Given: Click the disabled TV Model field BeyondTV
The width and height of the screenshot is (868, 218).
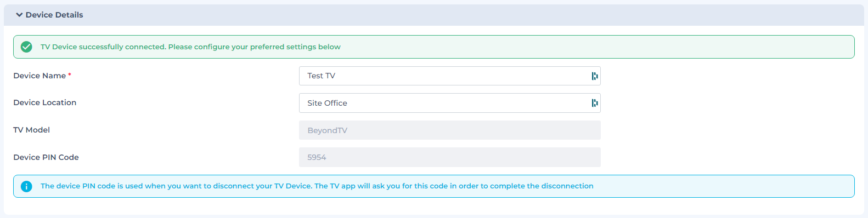Looking at the screenshot, I should click(x=449, y=130).
